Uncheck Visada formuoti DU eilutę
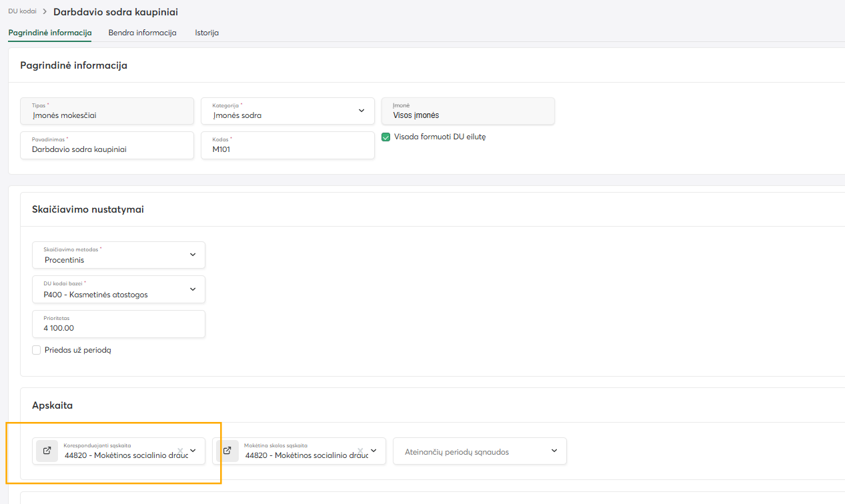The image size is (845, 504). point(385,137)
